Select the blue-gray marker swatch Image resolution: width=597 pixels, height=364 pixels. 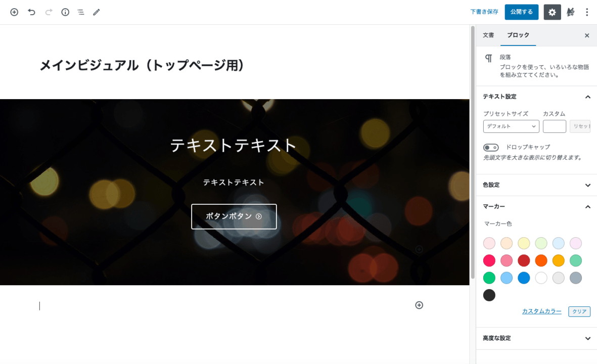click(x=576, y=278)
